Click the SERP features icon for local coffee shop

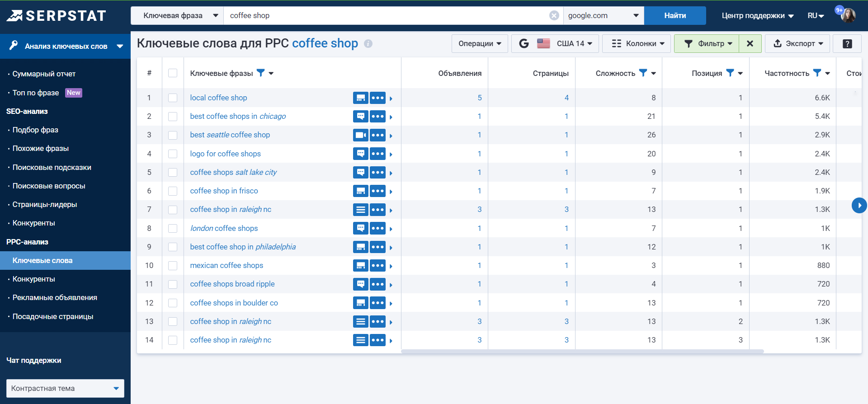click(x=360, y=98)
